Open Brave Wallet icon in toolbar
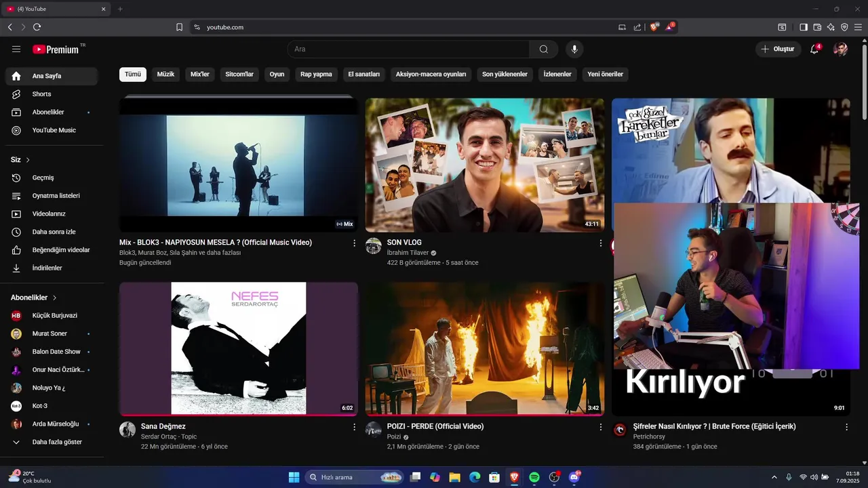Screen dimensions: 868x488 click(817, 27)
